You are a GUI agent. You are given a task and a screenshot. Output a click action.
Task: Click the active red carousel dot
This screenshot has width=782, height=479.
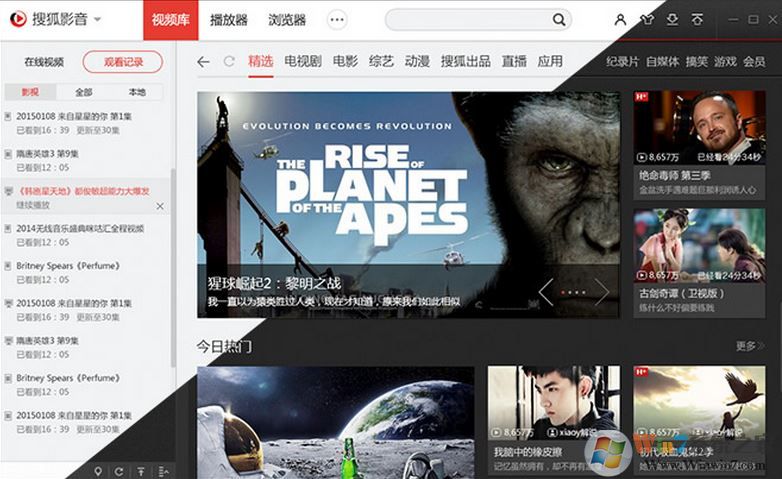coord(563,292)
